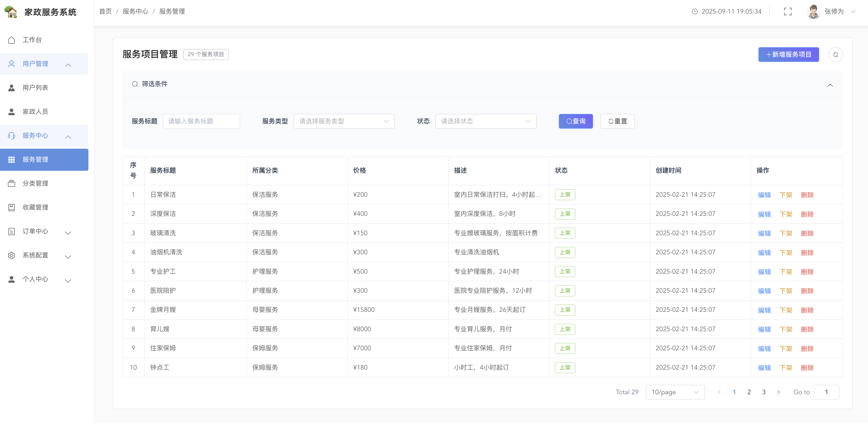Click the clock icon beside timestamp
The width and height of the screenshot is (868, 423).
pos(694,12)
